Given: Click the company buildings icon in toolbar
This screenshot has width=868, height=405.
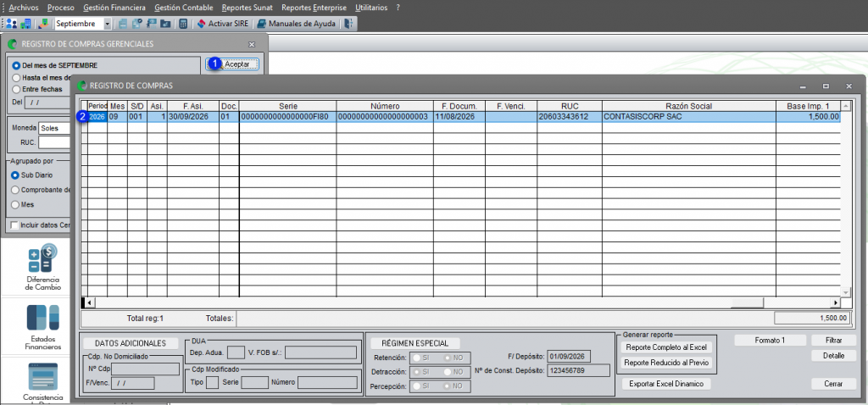Looking at the screenshot, I should tap(25, 24).
